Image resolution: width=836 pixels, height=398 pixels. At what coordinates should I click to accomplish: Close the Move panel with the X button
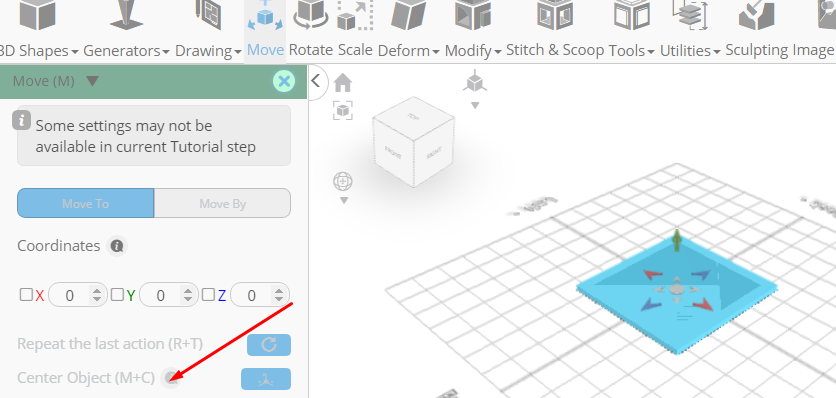click(x=284, y=82)
